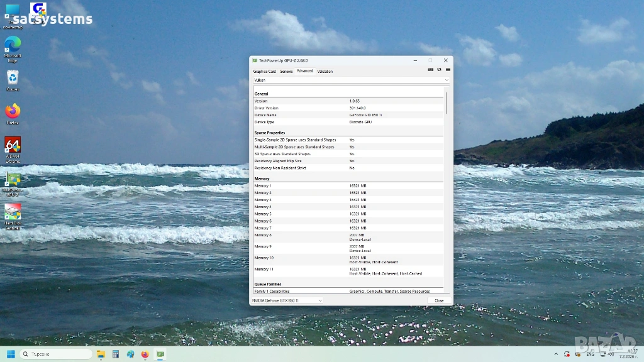The height and width of the screenshot is (362, 644).
Task: Open the Validation tab
Action: click(325, 72)
